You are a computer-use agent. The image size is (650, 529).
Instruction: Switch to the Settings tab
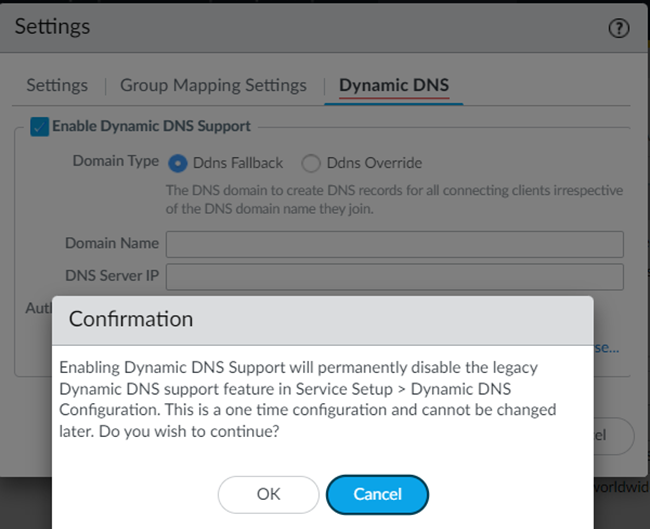point(57,85)
